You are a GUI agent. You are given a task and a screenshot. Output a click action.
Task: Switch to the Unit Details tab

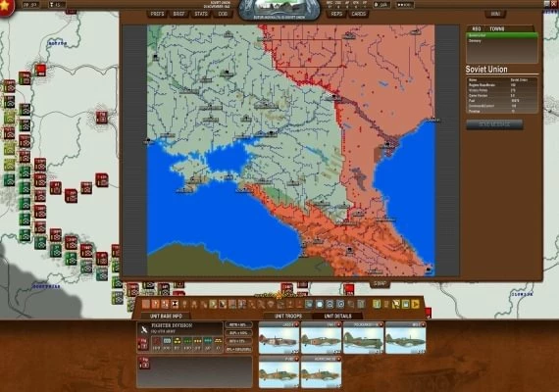pyautogui.click(x=338, y=317)
